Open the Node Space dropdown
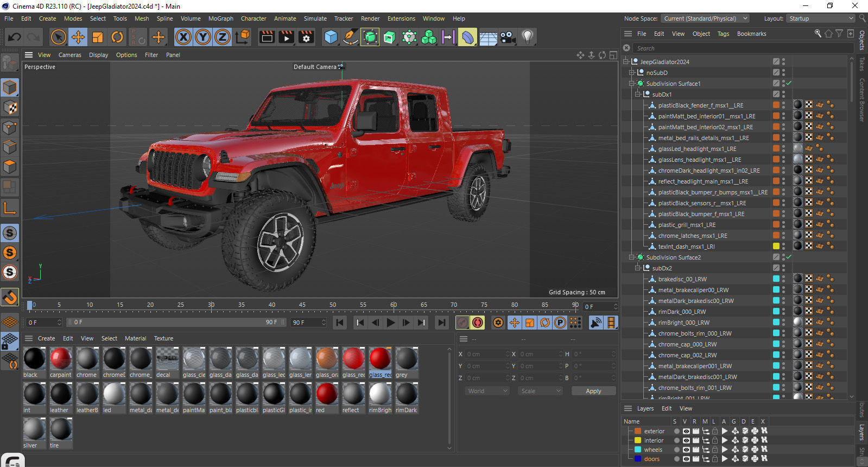868x467 pixels. [705, 18]
